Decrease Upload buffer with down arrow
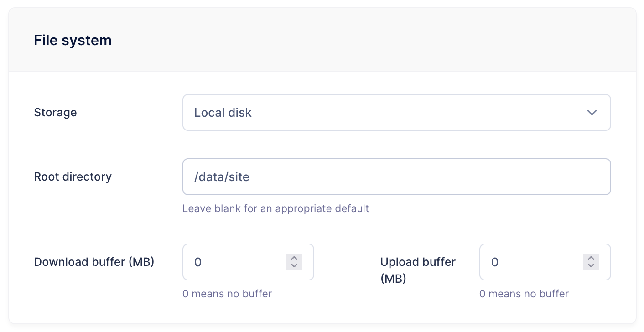Image resolution: width=644 pixels, height=332 pixels. click(x=591, y=266)
